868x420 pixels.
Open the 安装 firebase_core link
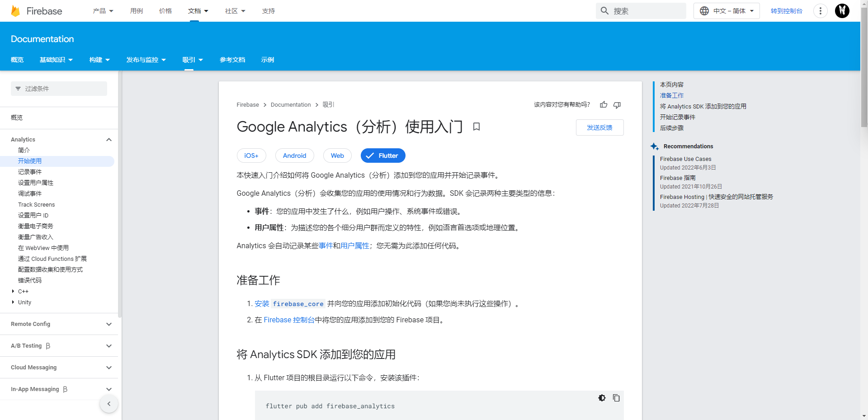[x=289, y=304]
